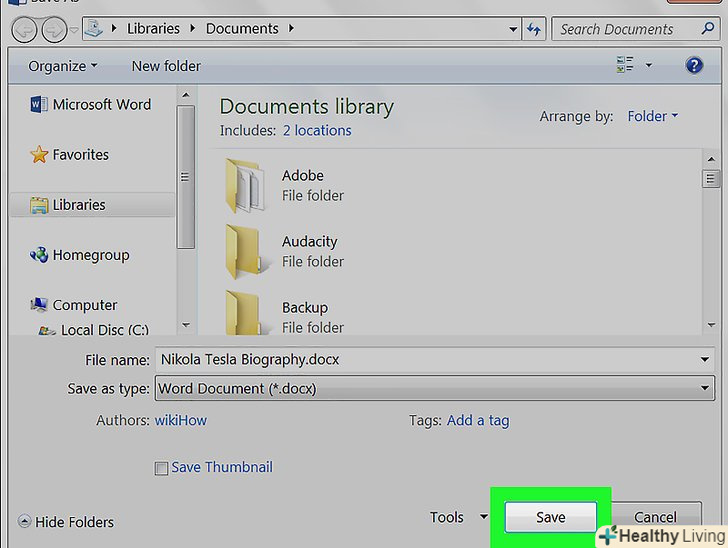The height and width of the screenshot is (548, 728).
Task: Click the Homegroup globe icon
Action: click(39, 254)
